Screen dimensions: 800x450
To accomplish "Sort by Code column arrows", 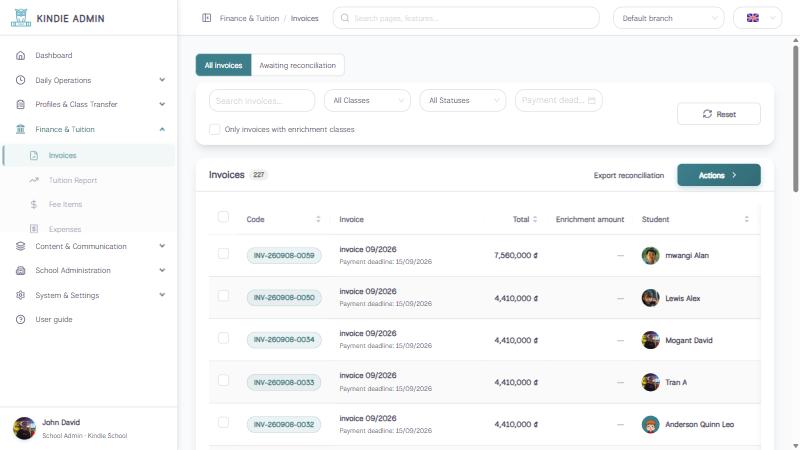I will [x=318, y=219].
